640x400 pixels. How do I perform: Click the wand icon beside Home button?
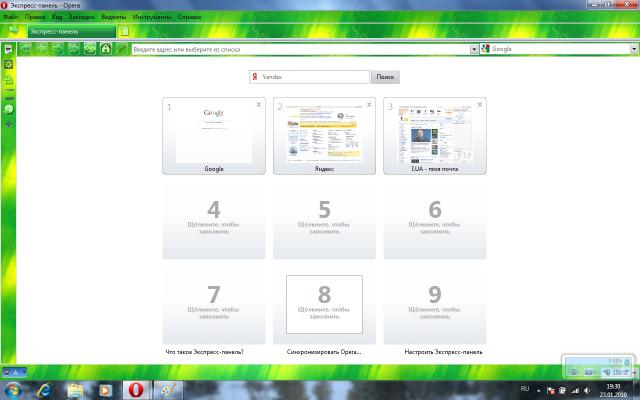pos(122,49)
